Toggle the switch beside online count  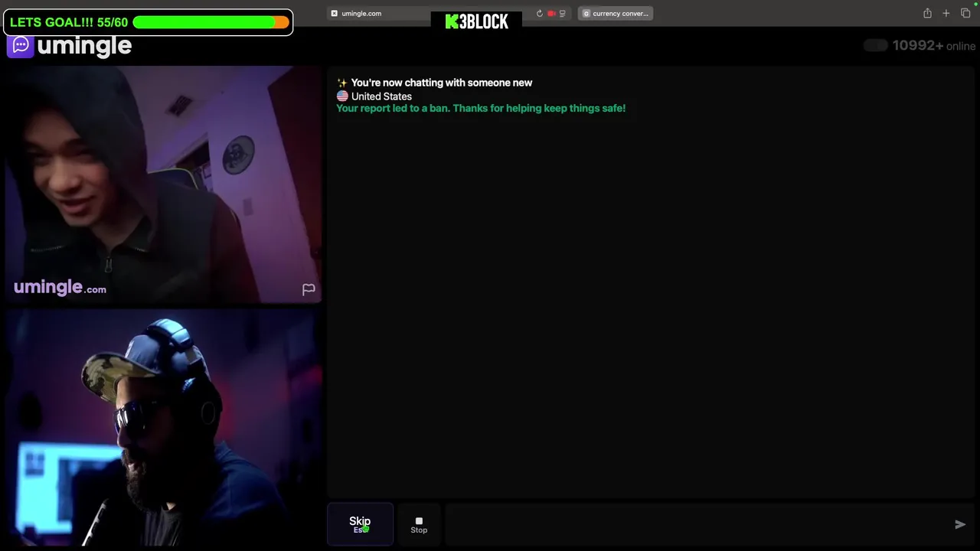875,46
